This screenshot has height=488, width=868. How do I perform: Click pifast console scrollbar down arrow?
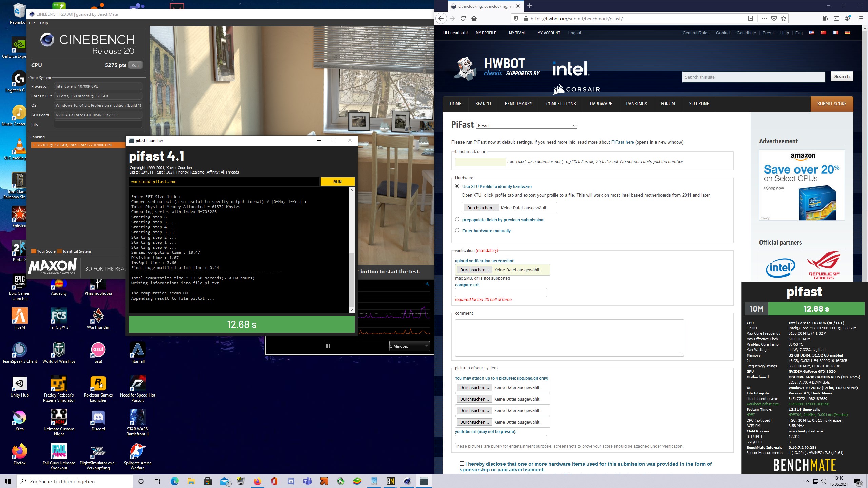pyautogui.click(x=352, y=310)
